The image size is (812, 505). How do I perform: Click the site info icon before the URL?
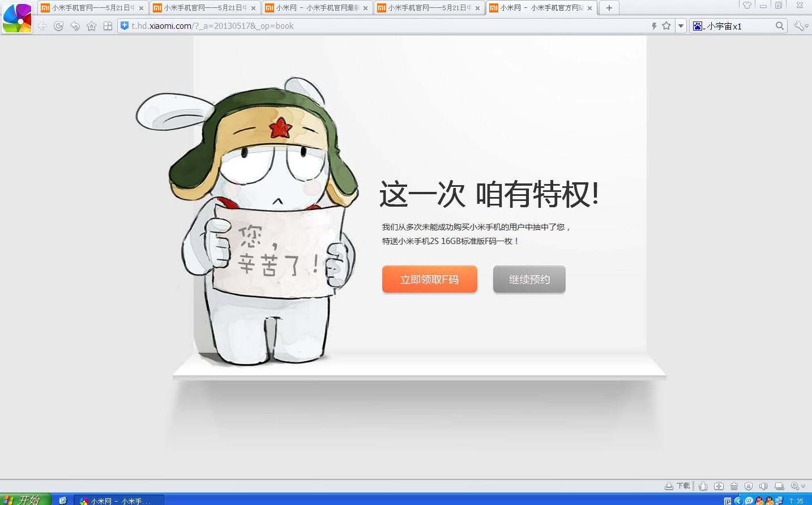125,25
